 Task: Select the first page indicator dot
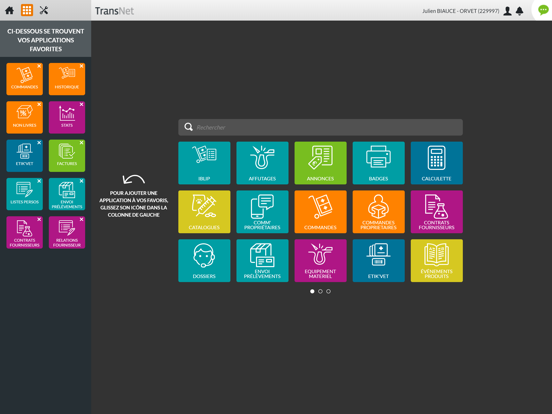pyautogui.click(x=312, y=291)
